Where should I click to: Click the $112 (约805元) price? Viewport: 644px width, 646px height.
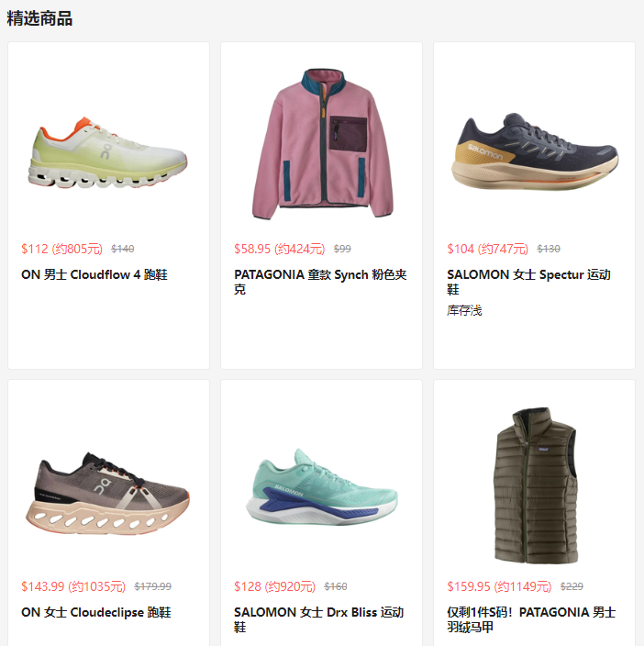[61, 249]
